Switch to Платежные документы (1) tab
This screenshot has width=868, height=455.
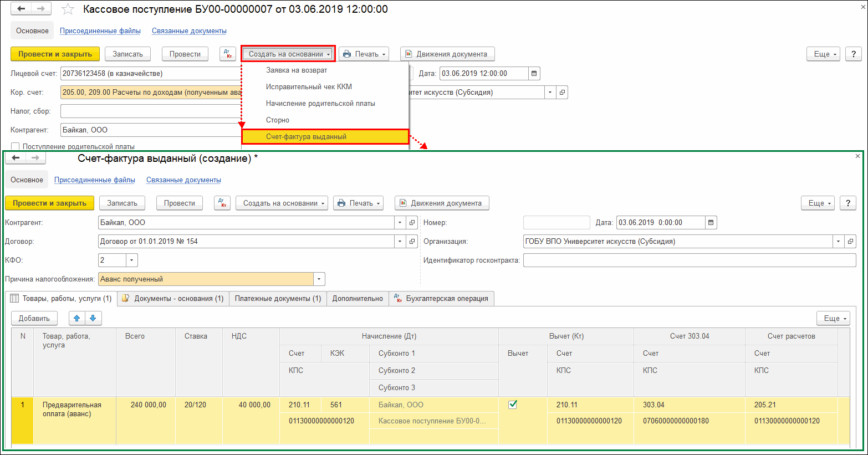pyautogui.click(x=278, y=298)
